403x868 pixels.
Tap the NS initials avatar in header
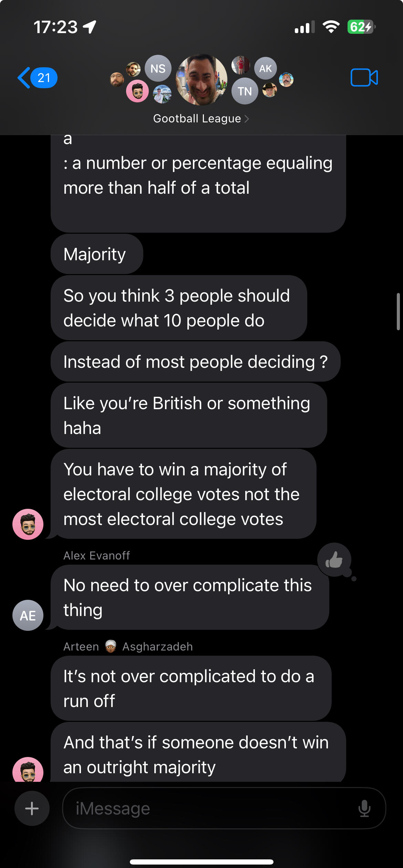point(158,69)
